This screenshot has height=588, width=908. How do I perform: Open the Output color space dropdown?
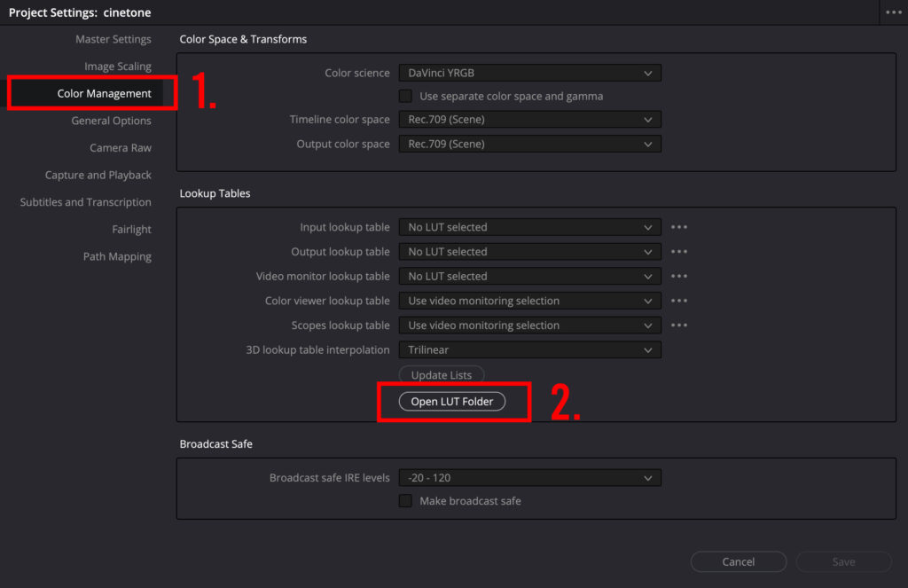click(x=529, y=144)
